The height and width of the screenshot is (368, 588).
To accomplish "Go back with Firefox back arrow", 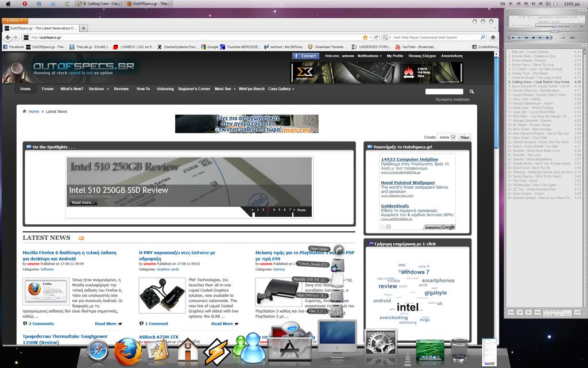I will pos(8,37).
